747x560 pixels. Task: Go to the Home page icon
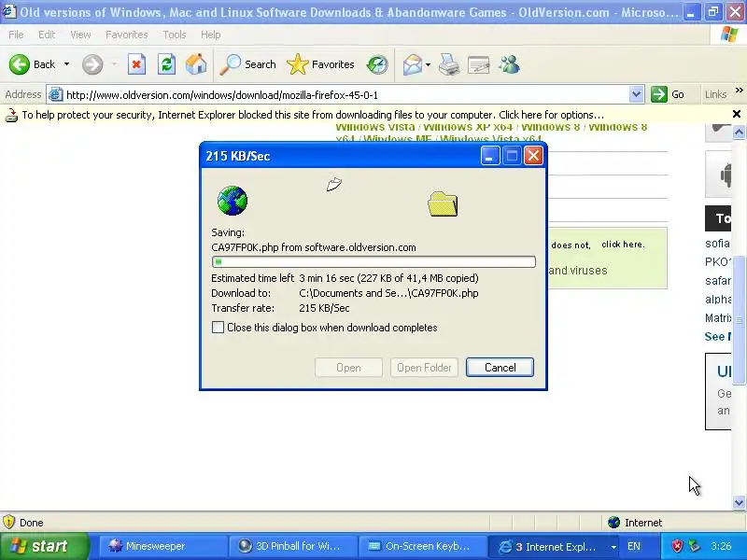point(196,64)
